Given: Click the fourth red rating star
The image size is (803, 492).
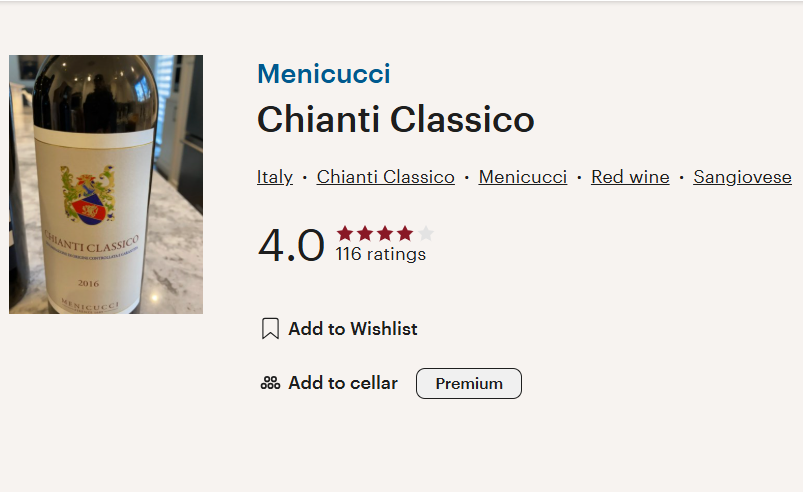Looking at the screenshot, I should pyautogui.click(x=405, y=233).
